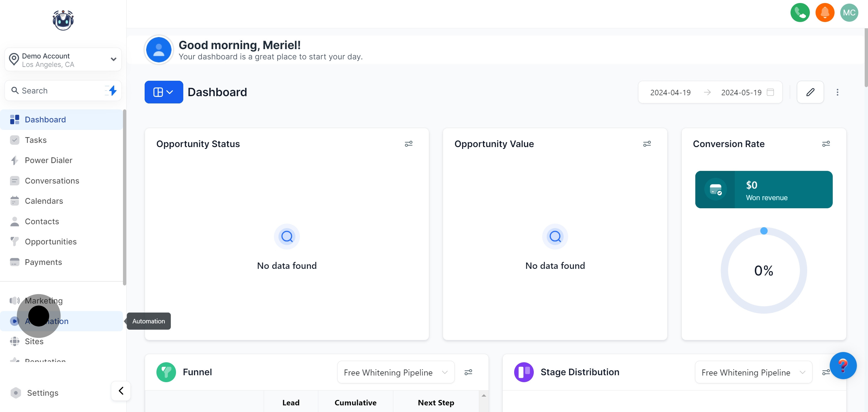The width and height of the screenshot is (868, 412).
Task: Click the blue help question mark button
Action: coord(843,366)
